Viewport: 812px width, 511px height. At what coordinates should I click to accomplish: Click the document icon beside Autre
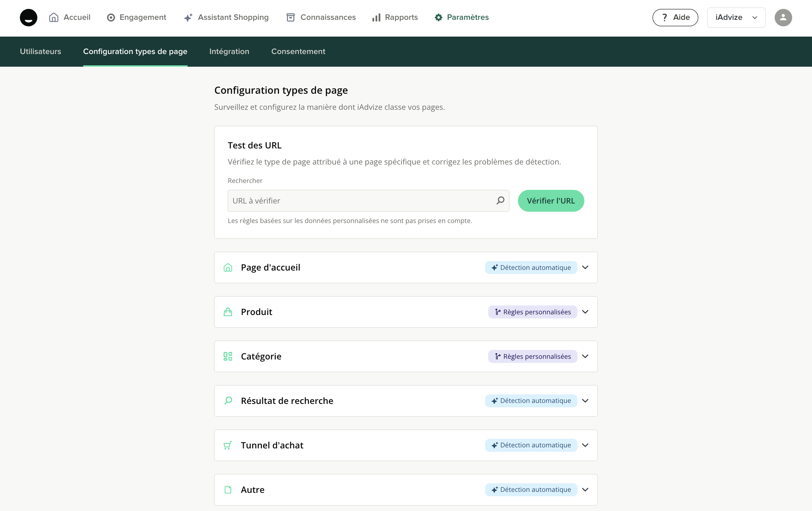coord(228,490)
